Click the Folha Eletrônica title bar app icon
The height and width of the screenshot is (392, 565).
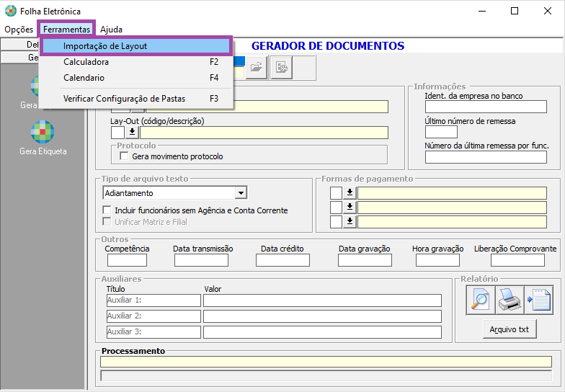tap(10, 12)
